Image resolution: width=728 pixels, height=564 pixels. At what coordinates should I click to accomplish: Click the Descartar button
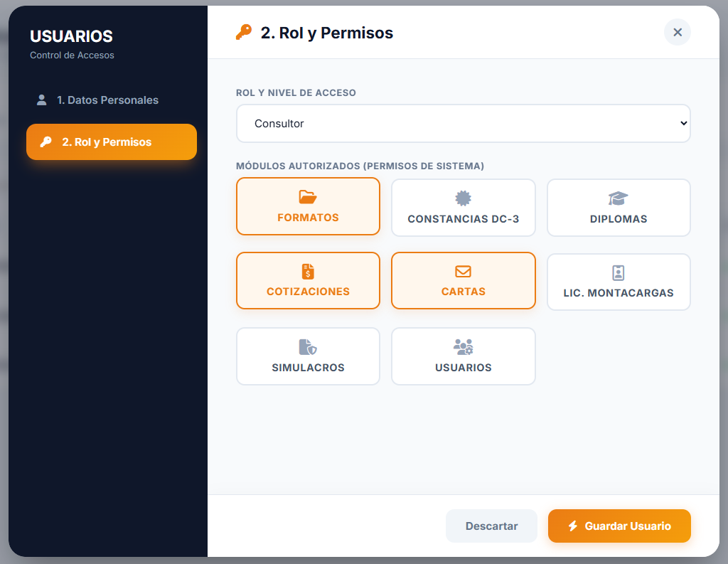pos(491,526)
